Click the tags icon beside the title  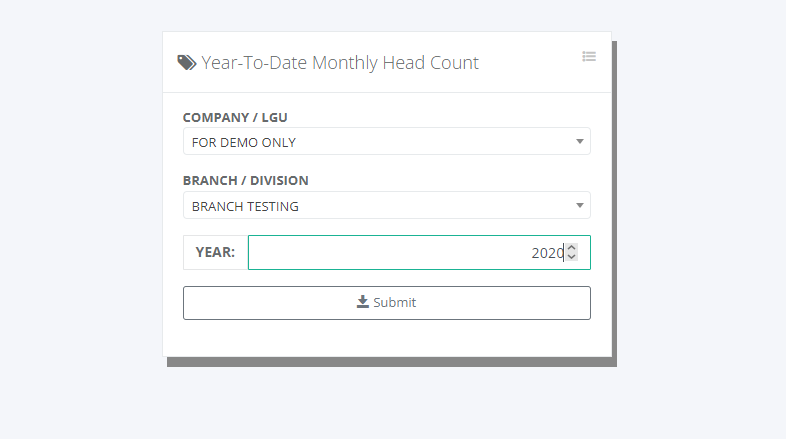pyautogui.click(x=187, y=62)
